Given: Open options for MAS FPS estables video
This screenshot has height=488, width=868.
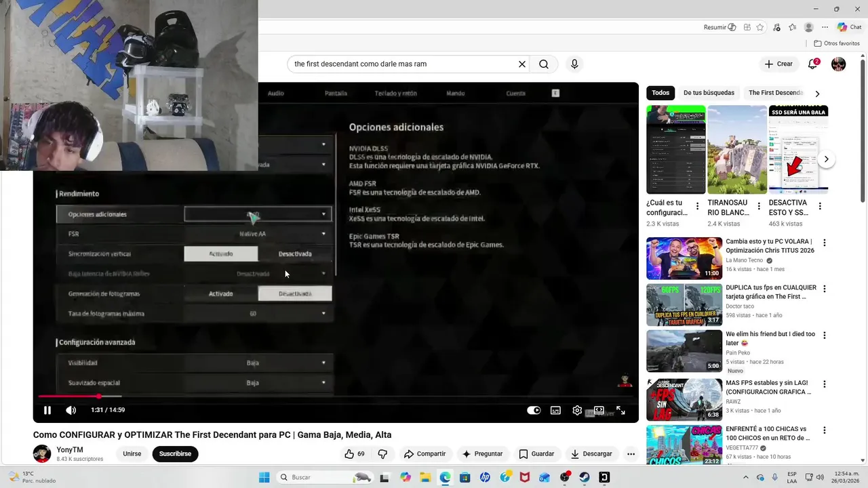Looking at the screenshot, I should pos(825,384).
